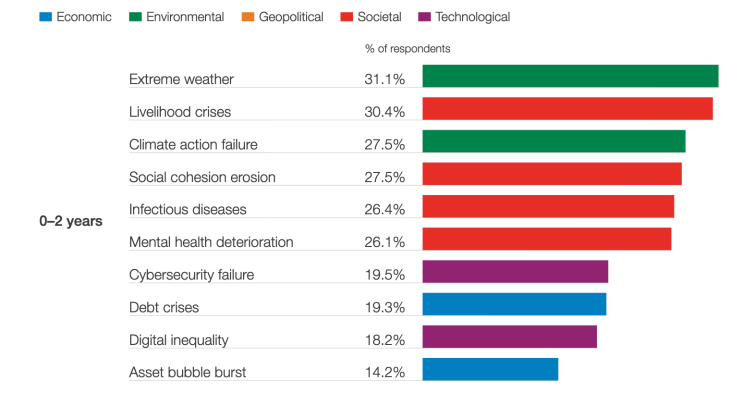Screen dimensions: 755x393
Task: Click the Cybersecurity failure label text
Action: point(191,275)
